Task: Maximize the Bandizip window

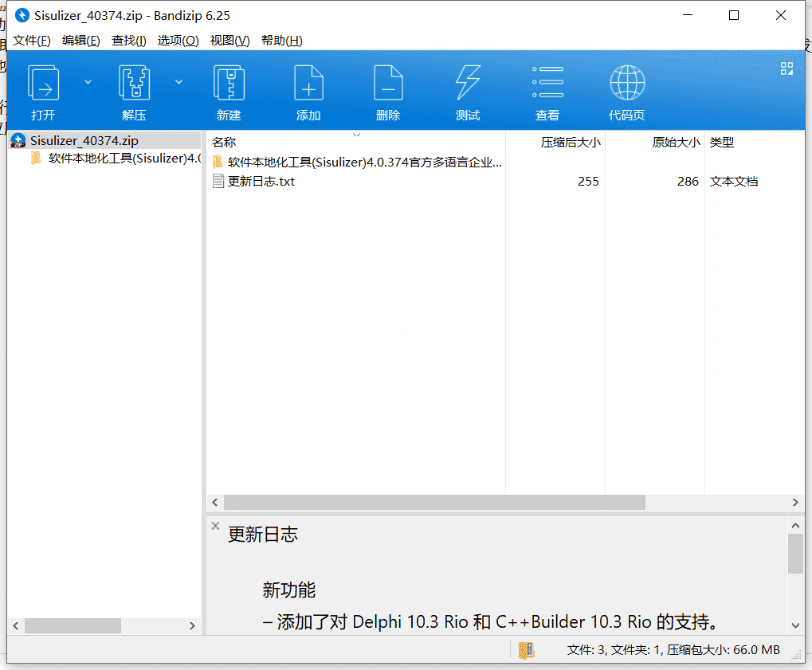Action: [734, 15]
